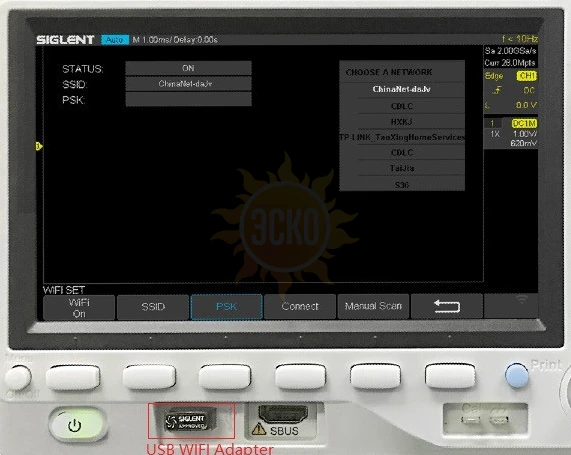Click the Connect button
571x455 pixels.
click(300, 306)
